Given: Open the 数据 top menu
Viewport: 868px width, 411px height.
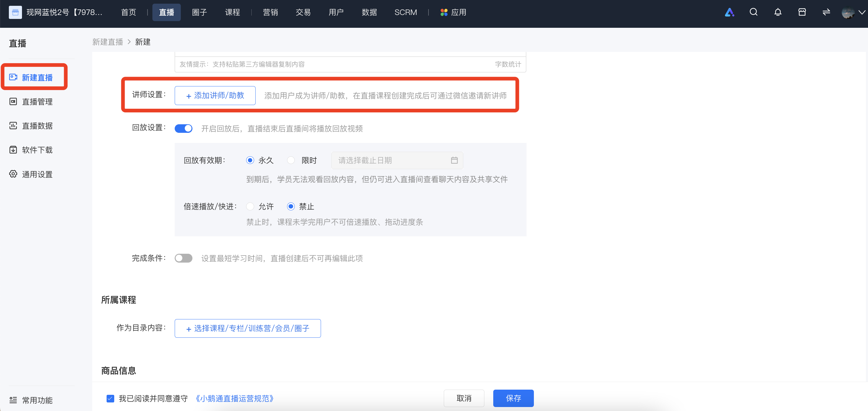Looking at the screenshot, I should 369,13.
